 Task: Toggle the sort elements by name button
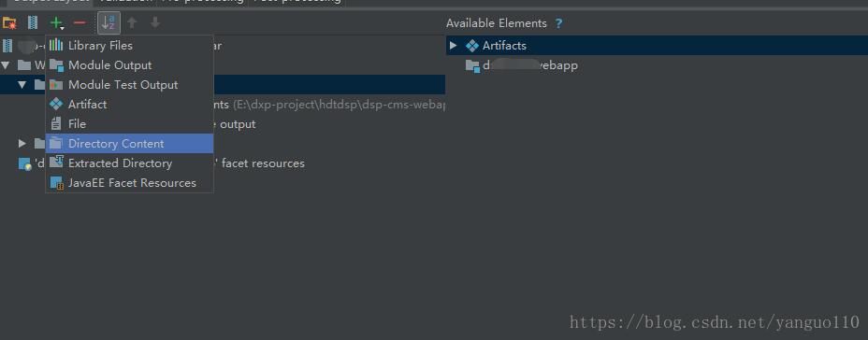click(x=108, y=22)
